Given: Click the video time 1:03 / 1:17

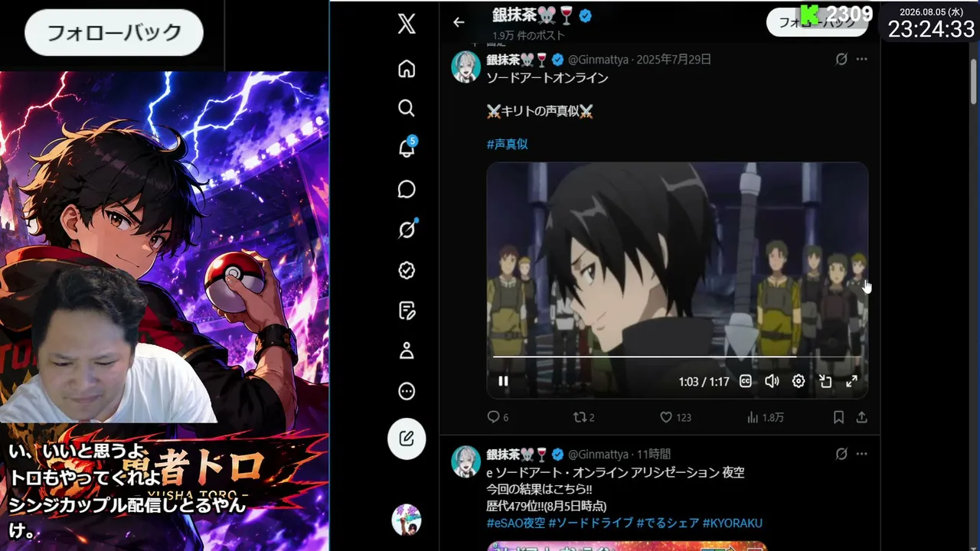Looking at the screenshot, I should pos(704,381).
